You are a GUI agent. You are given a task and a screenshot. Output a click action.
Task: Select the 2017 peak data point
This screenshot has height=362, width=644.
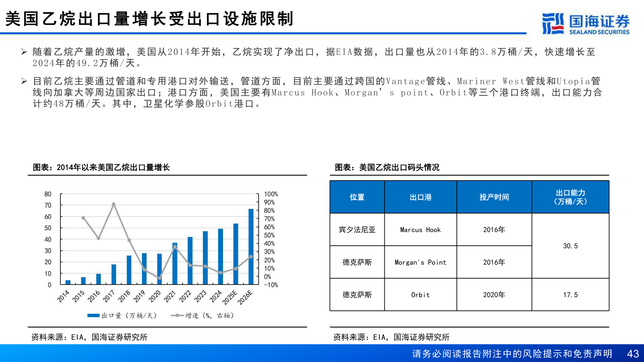tap(114, 204)
